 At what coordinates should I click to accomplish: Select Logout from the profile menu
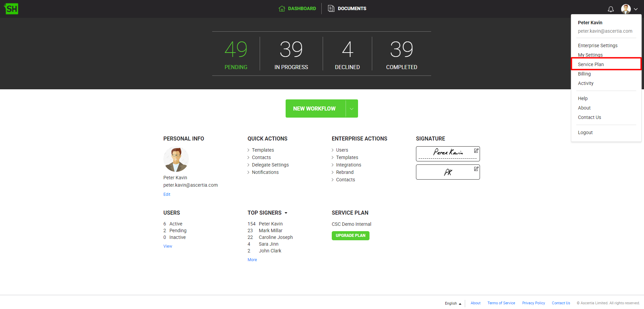[585, 132]
